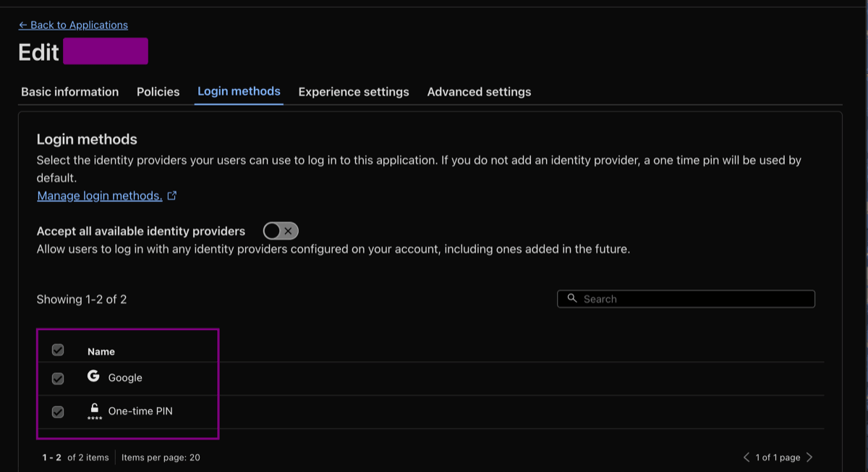Click Back to Applications link

73,25
